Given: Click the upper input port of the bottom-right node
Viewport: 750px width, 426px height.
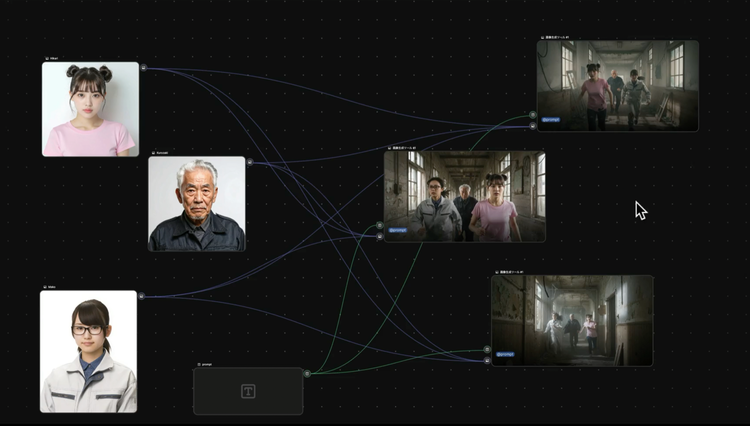Looking at the screenshot, I should coord(487,350).
